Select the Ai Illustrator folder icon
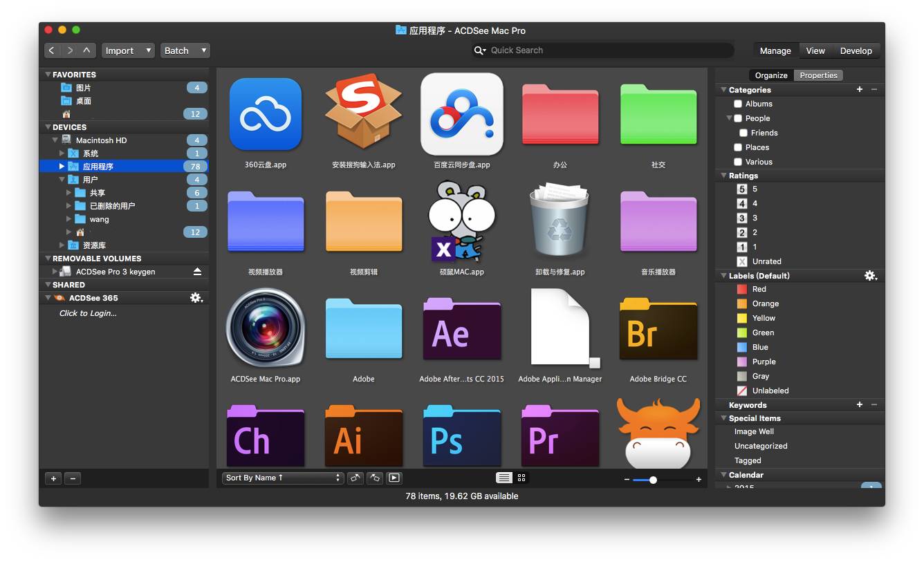Viewport: 924px width, 562px height. click(x=364, y=435)
